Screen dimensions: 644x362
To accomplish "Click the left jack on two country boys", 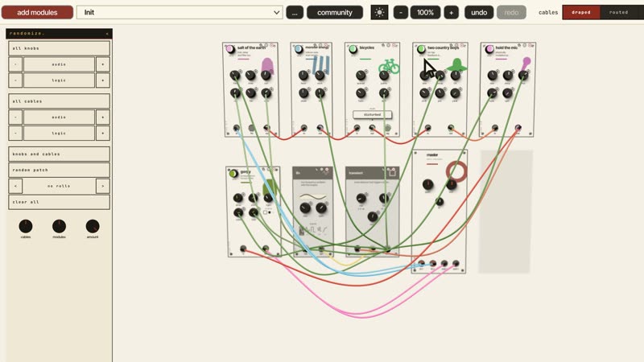I will tap(428, 128).
